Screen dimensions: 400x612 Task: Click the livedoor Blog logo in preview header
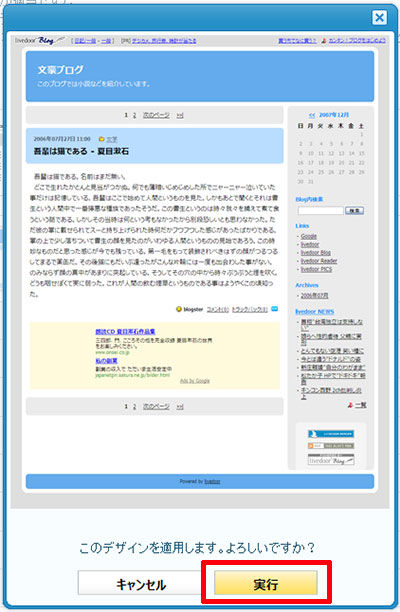pos(40,40)
